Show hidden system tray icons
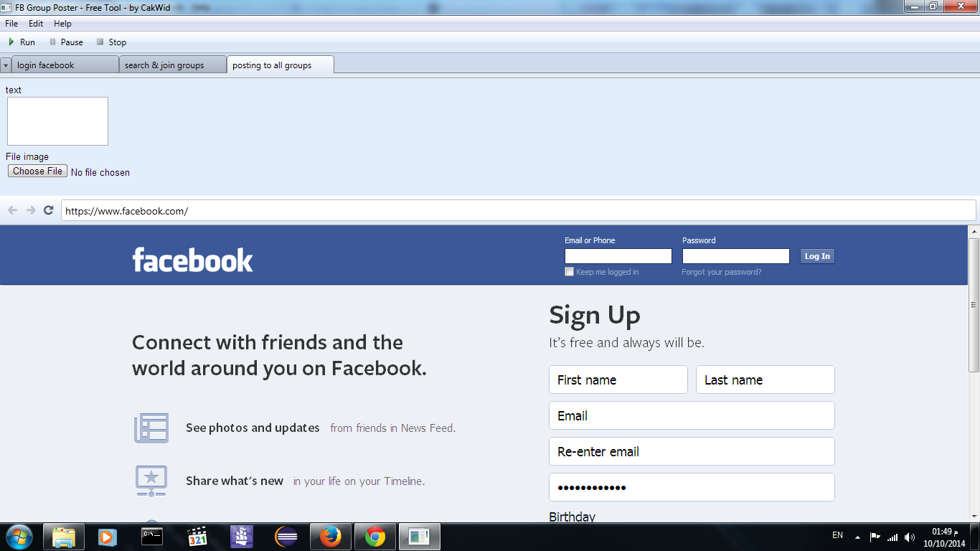This screenshot has width=980, height=551. click(857, 537)
